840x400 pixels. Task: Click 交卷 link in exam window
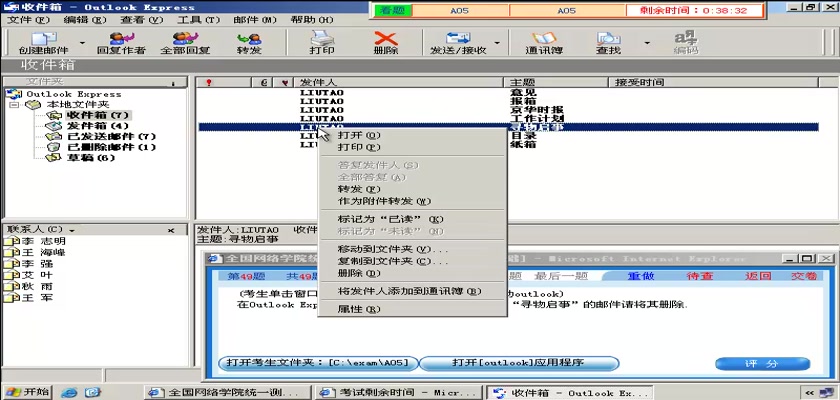pyautogui.click(x=805, y=276)
